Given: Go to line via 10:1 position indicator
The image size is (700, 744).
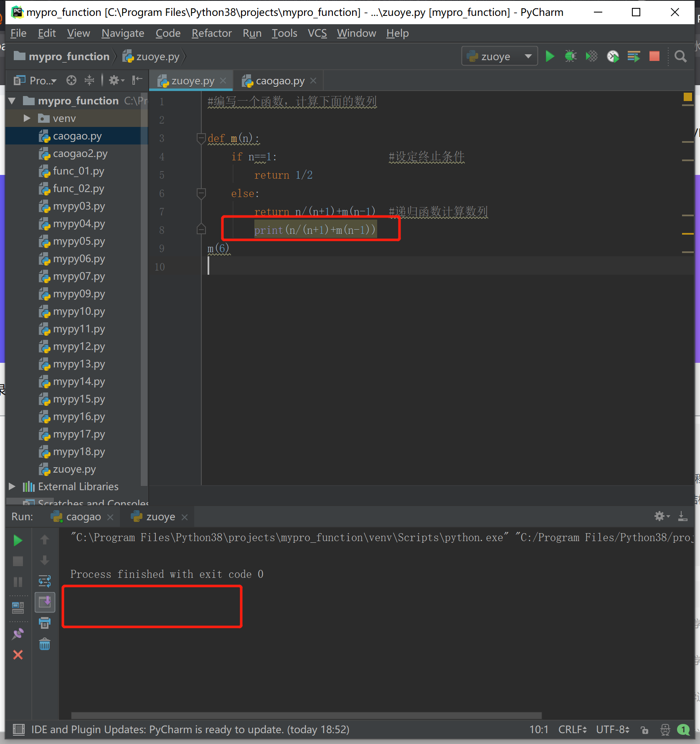Looking at the screenshot, I should click(539, 729).
